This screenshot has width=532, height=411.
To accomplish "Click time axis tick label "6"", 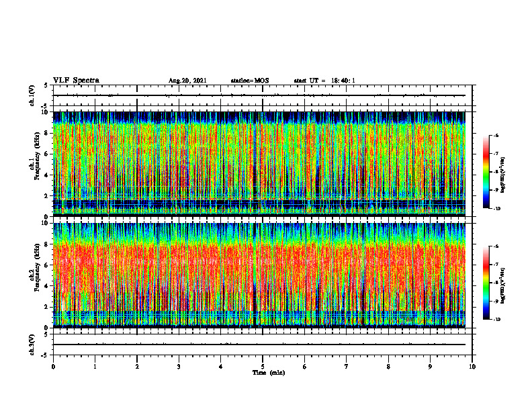I will tap(305, 367).
